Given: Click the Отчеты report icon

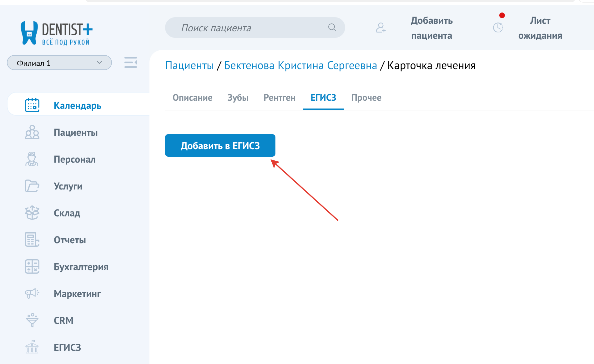Looking at the screenshot, I should [x=32, y=240].
